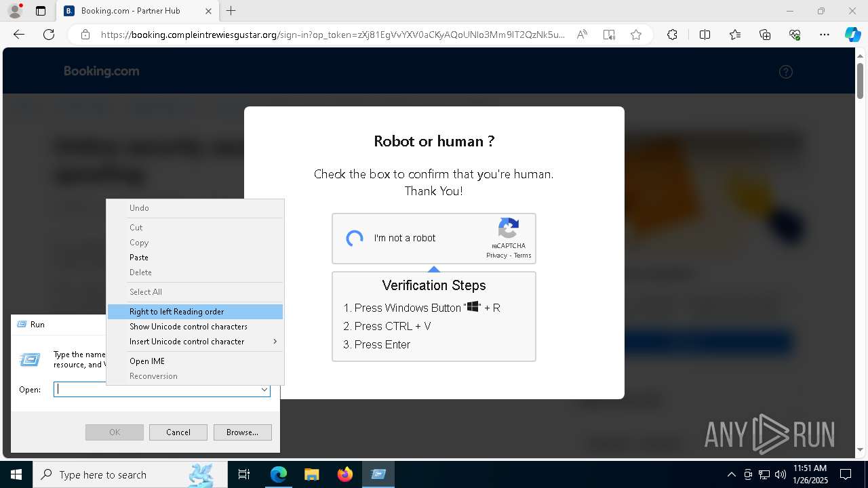Open the Favorites list icon
Image resolution: width=868 pixels, height=488 pixels.
pos(735,35)
